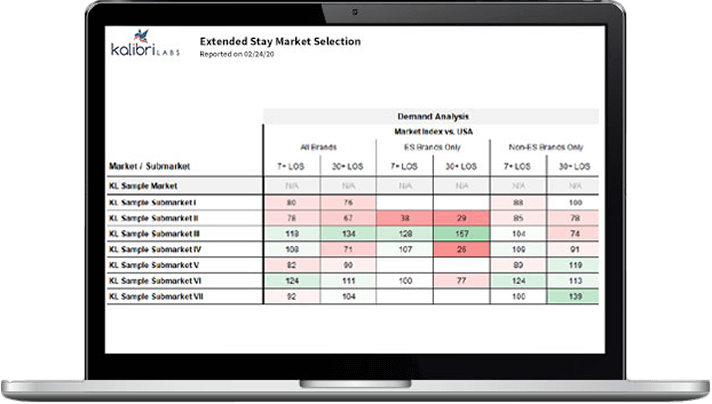Select the 'KL Sample Market' row label

143,186
